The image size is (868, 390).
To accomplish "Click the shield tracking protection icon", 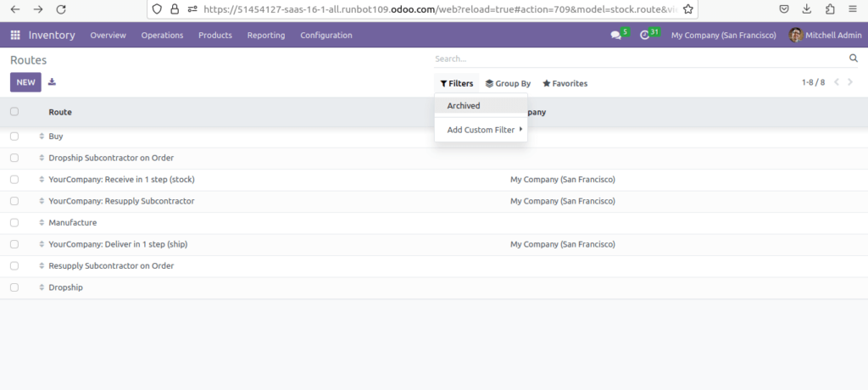I will click(x=157, y=8).
